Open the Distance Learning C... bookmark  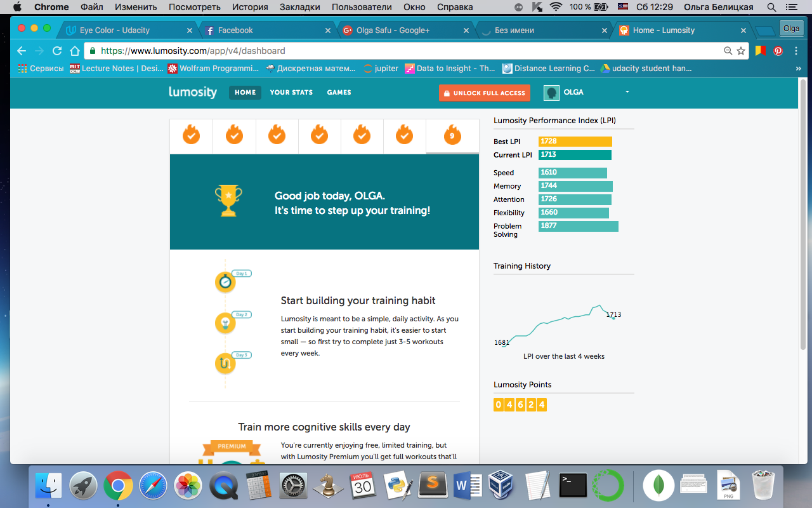(549, 69)
